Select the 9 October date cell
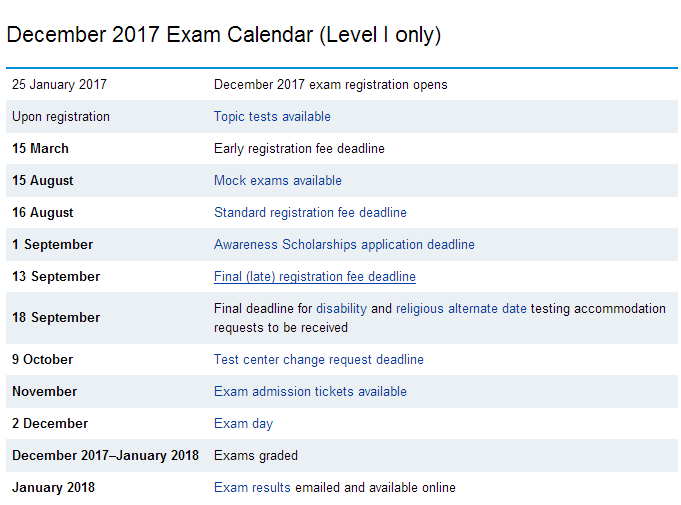 point(43,360)
